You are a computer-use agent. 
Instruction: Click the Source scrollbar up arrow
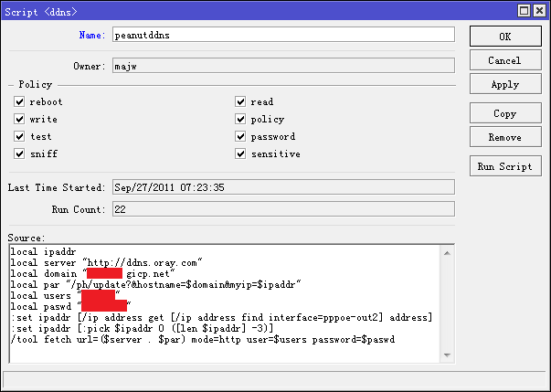coord(448,249)
